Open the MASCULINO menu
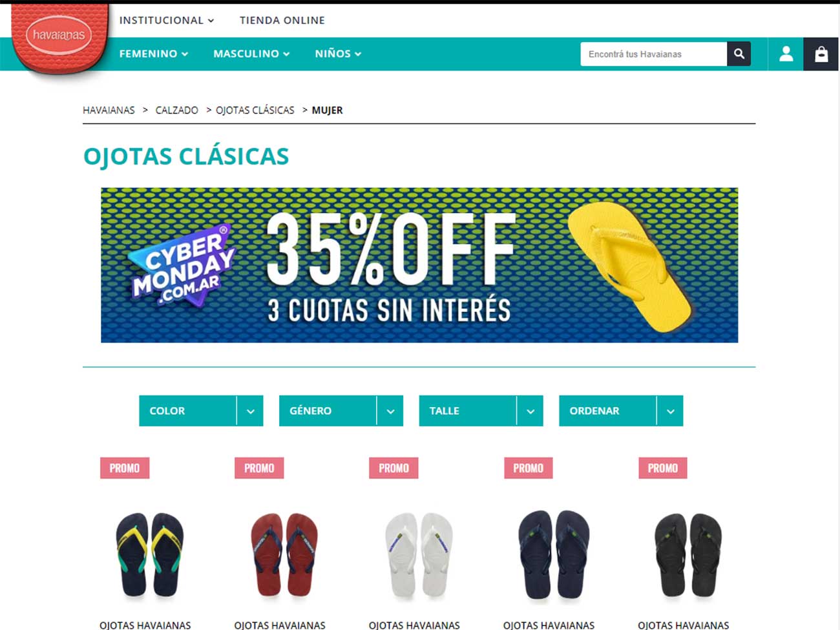 coord(251,54)
